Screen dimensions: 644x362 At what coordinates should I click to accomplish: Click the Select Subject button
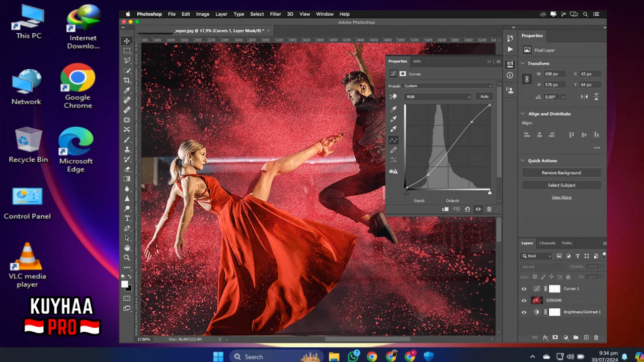(x=561, y=185)
